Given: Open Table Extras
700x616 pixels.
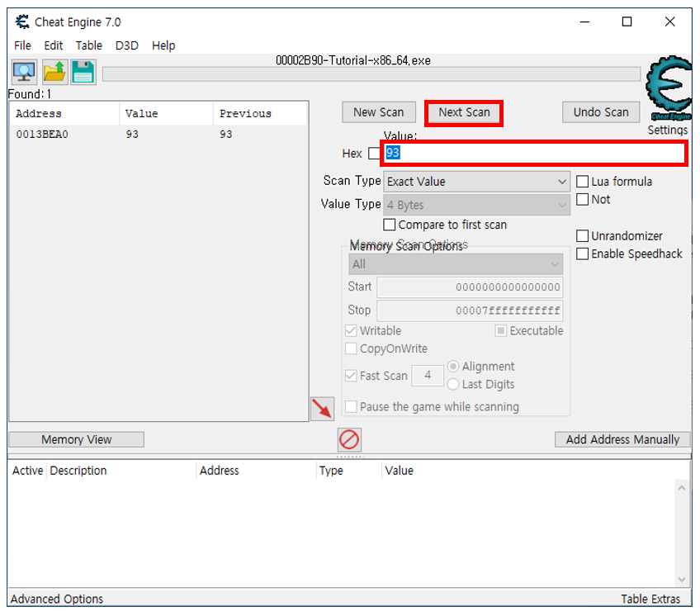Looking at the screenshot, I should (x=650, y=599).
